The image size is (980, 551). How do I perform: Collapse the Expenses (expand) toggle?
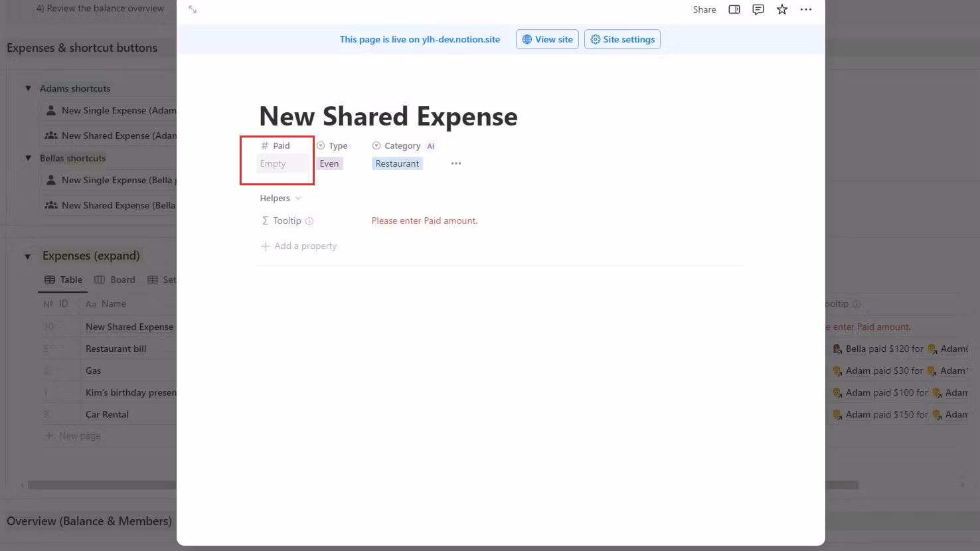(28, 256)
